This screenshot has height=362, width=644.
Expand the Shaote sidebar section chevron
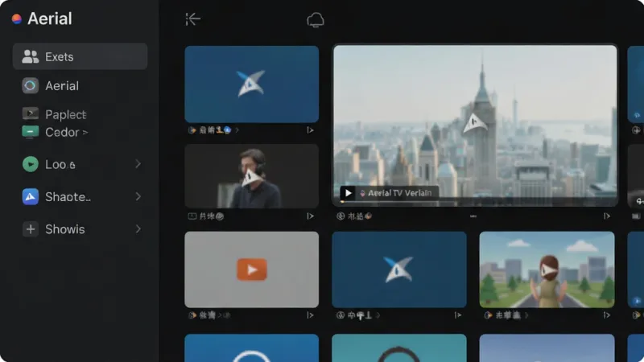[x=138, y=196]
